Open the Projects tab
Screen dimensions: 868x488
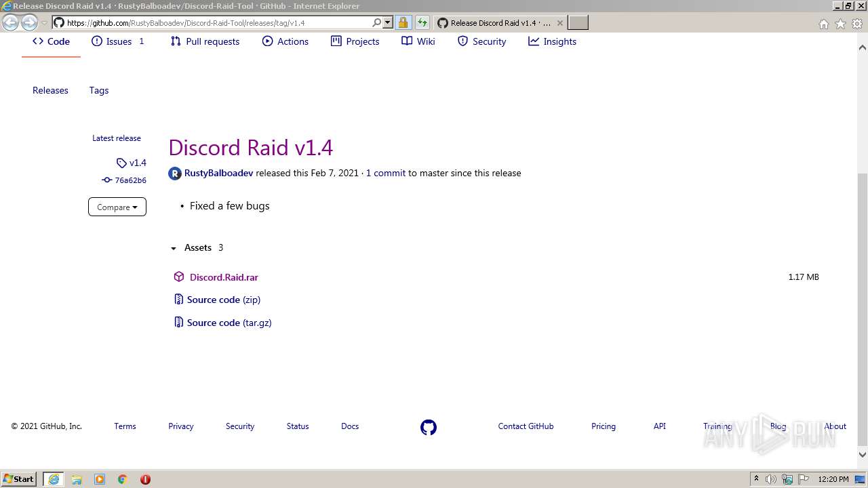355,41
